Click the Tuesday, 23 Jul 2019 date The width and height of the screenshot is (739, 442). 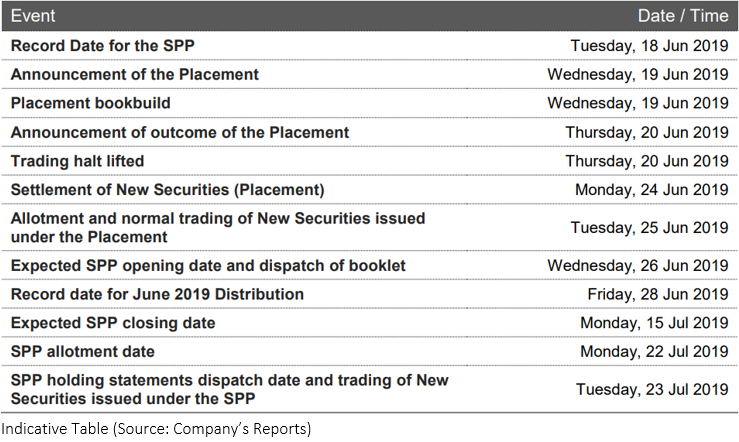click(652, 390)
